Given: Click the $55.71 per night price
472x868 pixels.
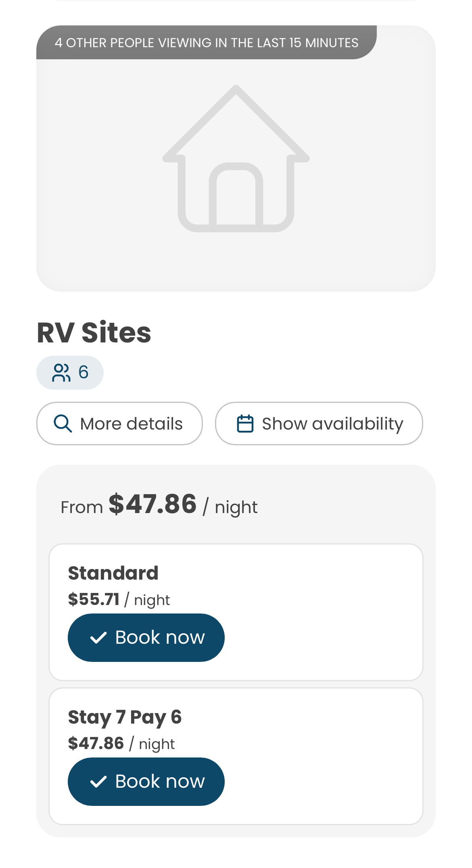Looking at the screenshot, I should click(94, 599).
